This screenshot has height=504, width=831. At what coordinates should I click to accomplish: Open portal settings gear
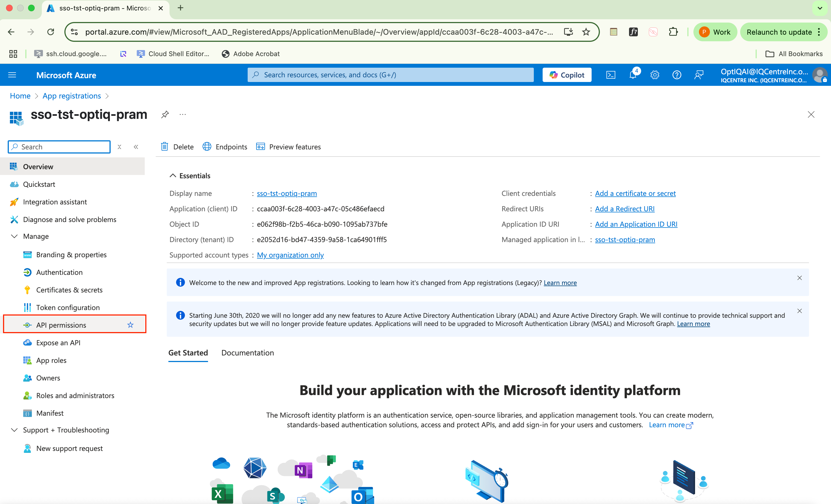tap(655, 75)
